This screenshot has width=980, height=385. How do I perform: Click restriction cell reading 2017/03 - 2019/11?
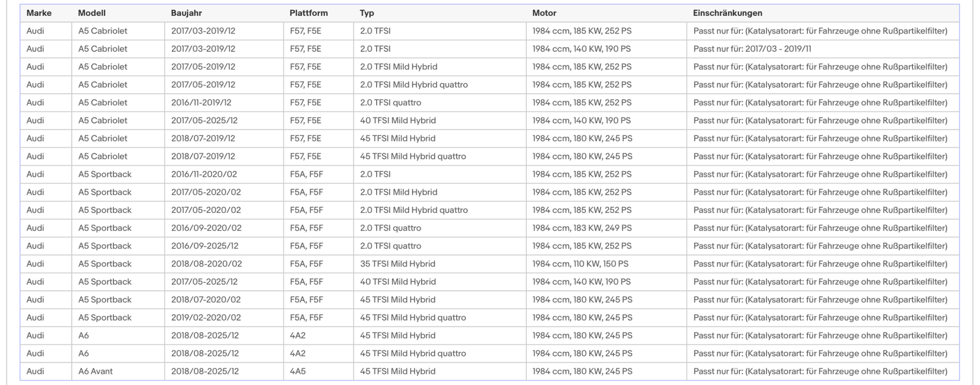[752, 49]
